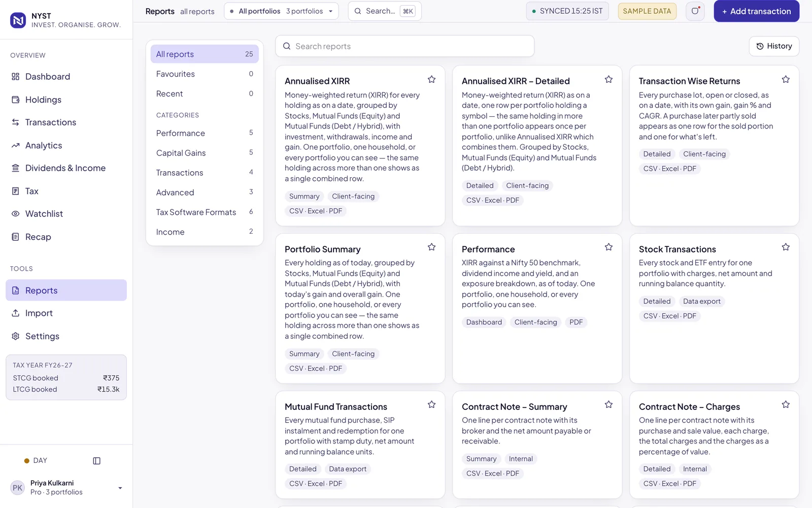Open the global Search box
Screen dimensions: 812x508
tap(384, 11)
